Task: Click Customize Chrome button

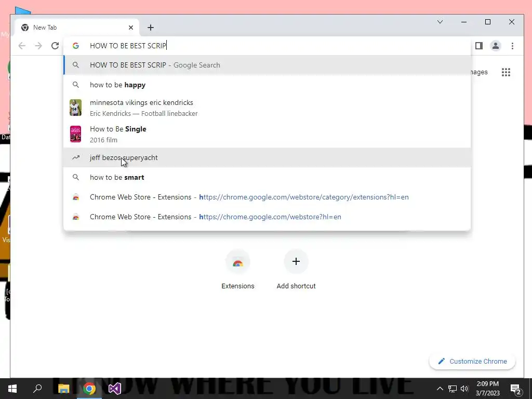Action: (472, 362)
